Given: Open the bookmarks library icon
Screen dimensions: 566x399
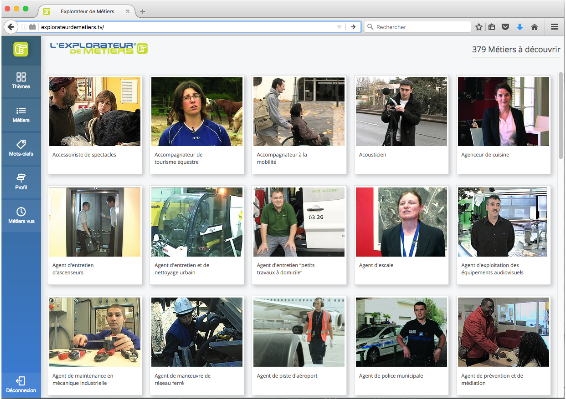Looking at the screenshot, I should click(492, 27).
